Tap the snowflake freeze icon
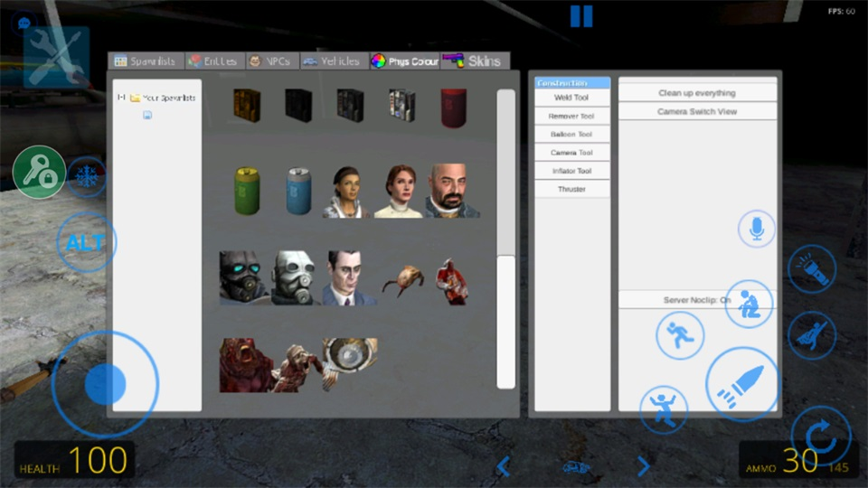The width and height of the screenshot is (868, 488). pos(87,177)
